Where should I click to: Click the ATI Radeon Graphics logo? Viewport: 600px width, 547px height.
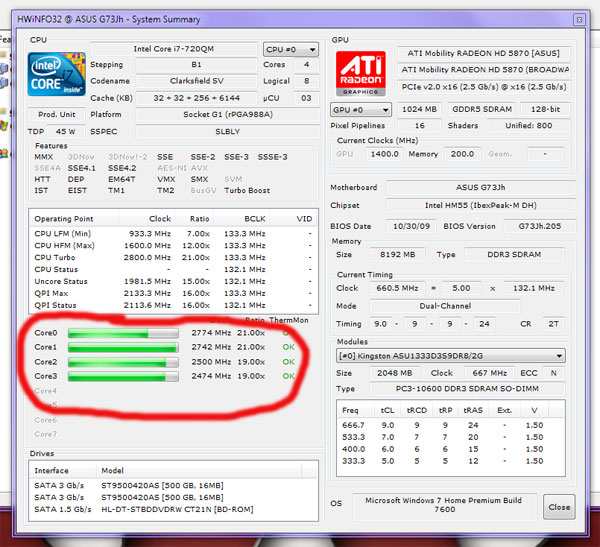pos(360,73)
